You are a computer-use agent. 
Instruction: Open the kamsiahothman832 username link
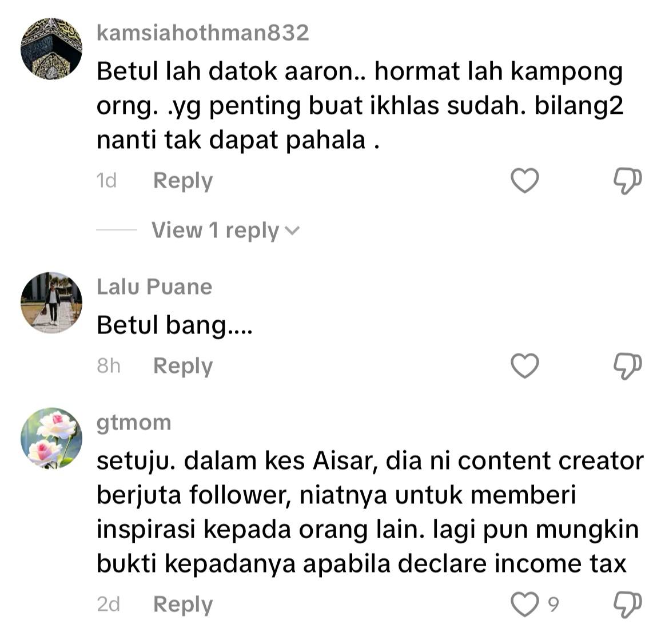(202, 33)
